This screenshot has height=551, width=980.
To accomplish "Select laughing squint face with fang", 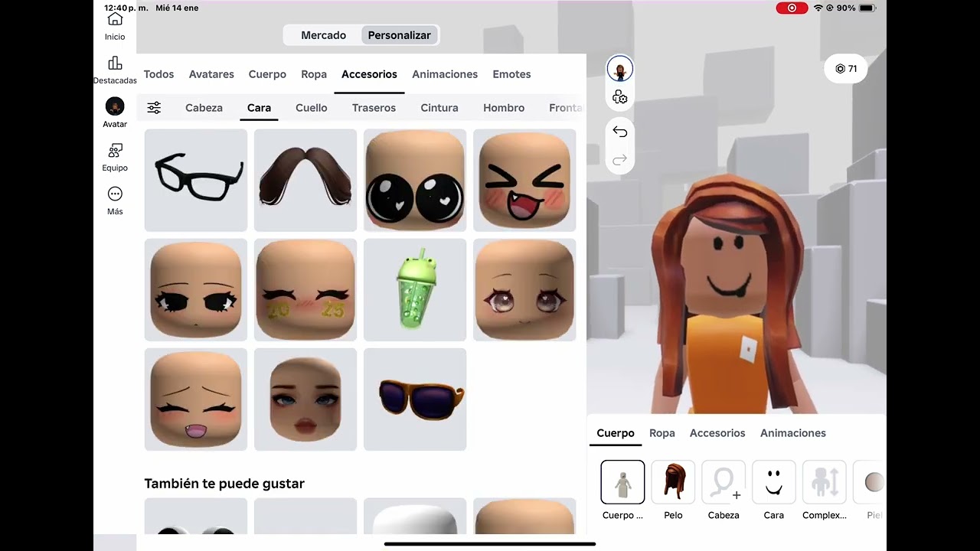I will [524, 180].
